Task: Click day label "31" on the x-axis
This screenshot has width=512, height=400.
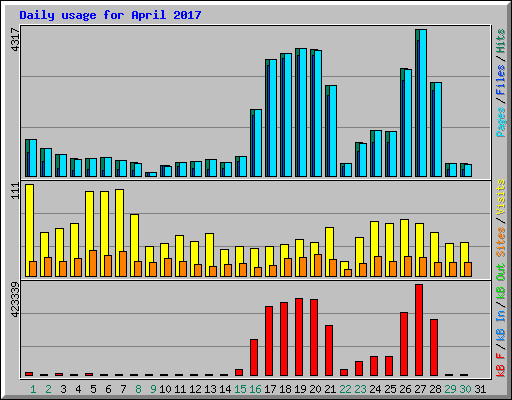Action: (480, 389)
